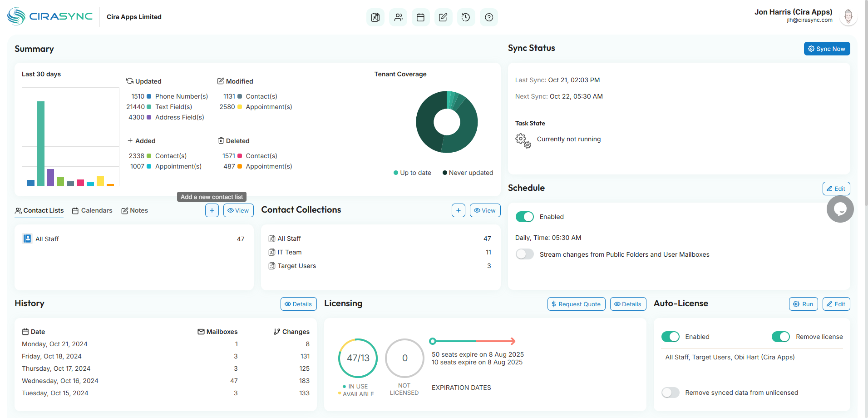
Task: Switch to the Notes tab
Action: pyautogui.click(x=135, y=210)
